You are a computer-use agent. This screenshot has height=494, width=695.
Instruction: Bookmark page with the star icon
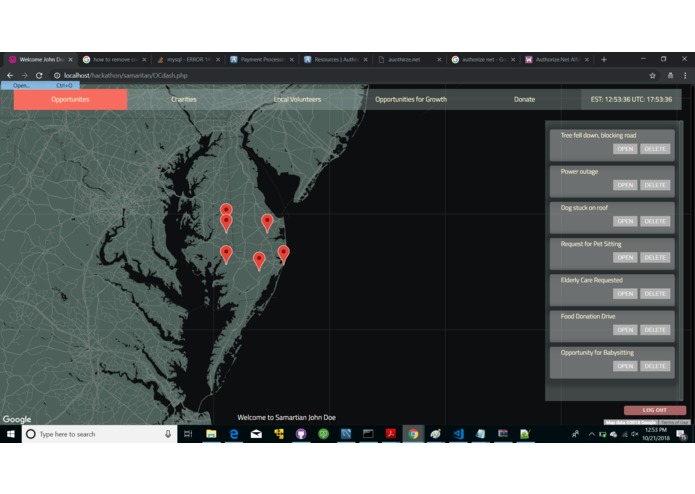point(652,76)
